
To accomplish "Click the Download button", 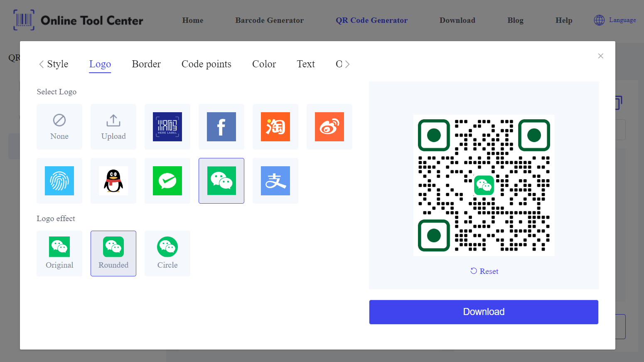I will (x=484, y=312).
